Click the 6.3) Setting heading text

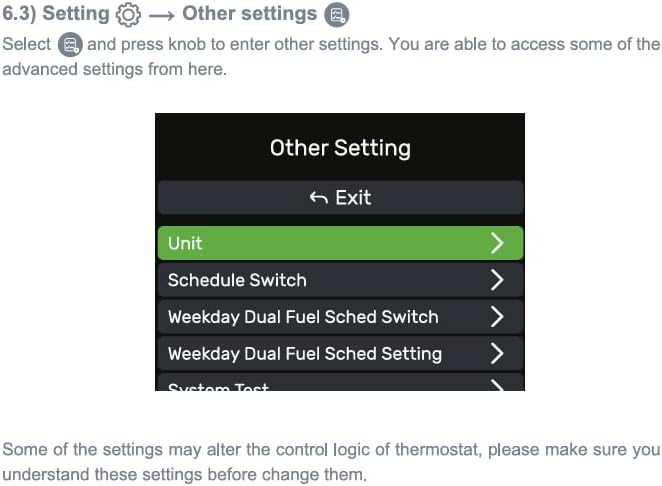(56, 14)
